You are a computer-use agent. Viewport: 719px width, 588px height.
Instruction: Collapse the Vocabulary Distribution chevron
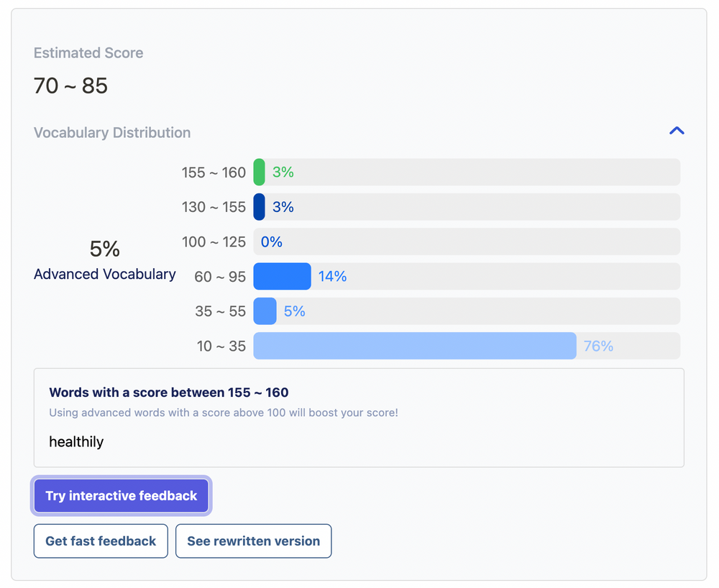[677, 131]
